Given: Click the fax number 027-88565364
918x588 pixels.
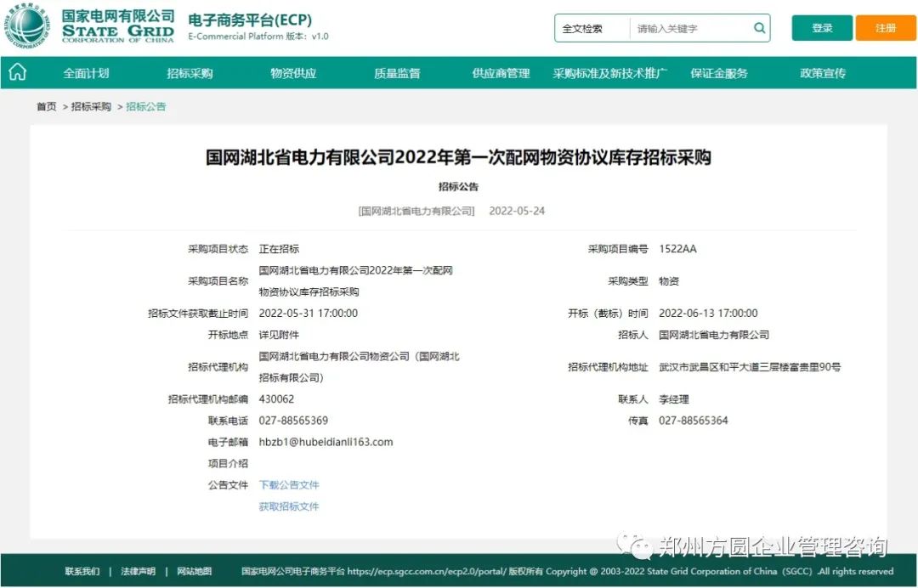Looking at the screenshot, I should [694, 420].
